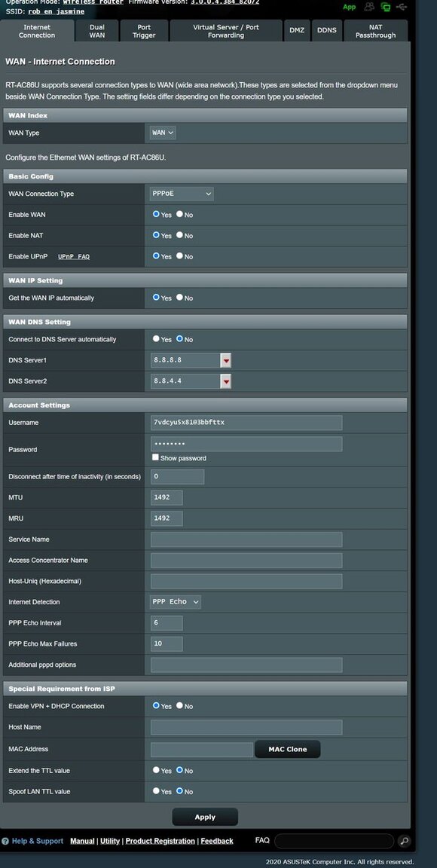Click the MAC Address field
Image resolution: width=437 pixels, height=868 pixels.
[202, 750]
